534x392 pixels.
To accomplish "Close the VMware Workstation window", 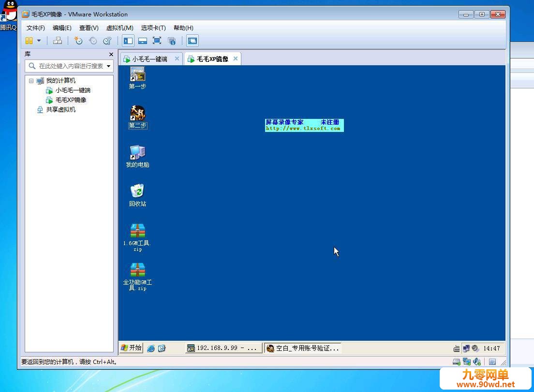I will [x=498, y=15].
